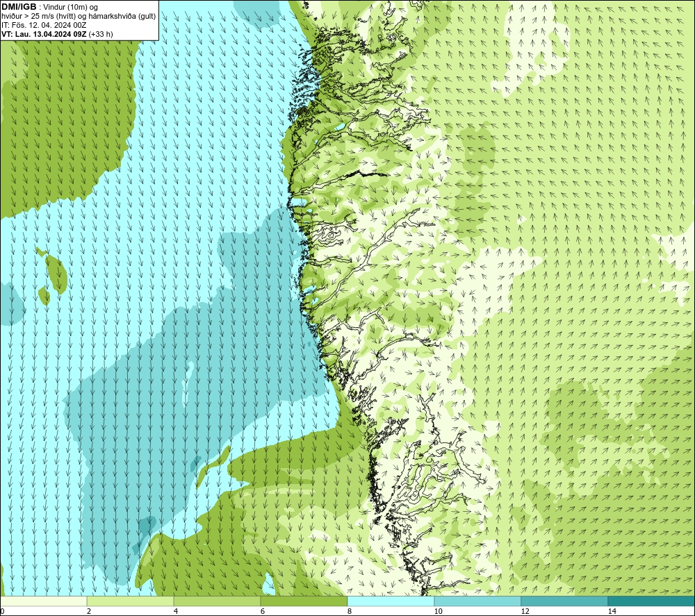Image resolution: width=695 pixels, height=616 pixels.
Task: Click the darkest teal legend swatch above 14
Action: 651,601
